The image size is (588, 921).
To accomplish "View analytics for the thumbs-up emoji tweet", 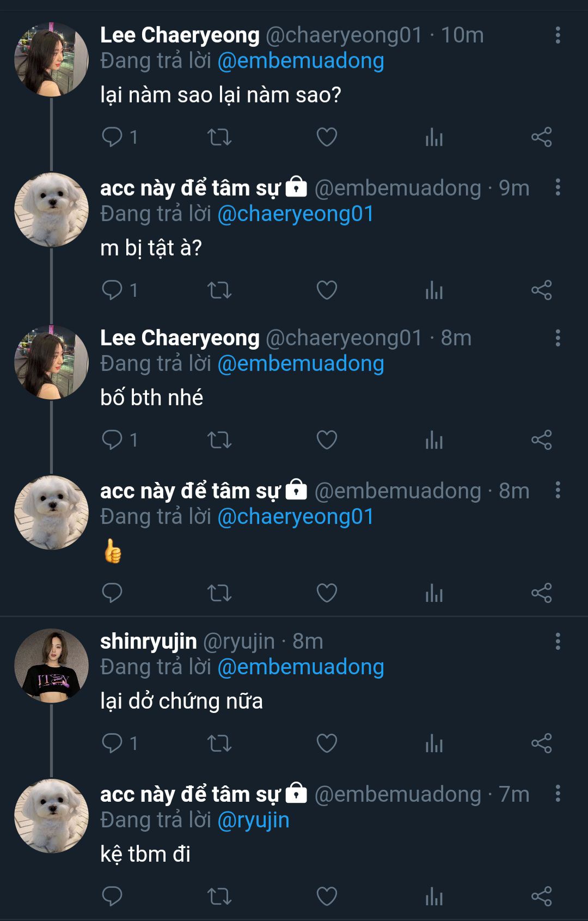I will coord(434,593).
